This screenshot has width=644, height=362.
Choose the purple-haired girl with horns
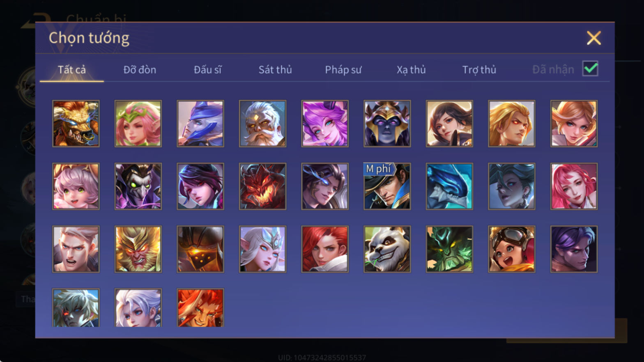[x=325, y=124]
